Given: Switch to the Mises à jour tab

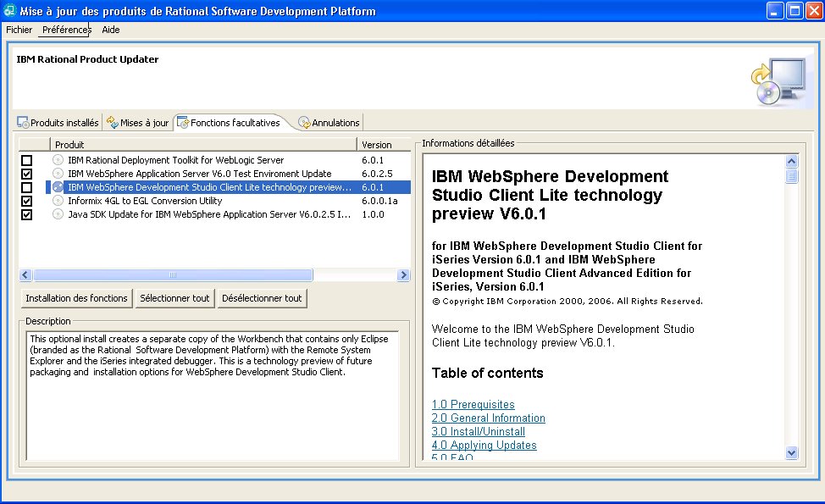Looking at the screenshot, I should (x=138, y=123).
